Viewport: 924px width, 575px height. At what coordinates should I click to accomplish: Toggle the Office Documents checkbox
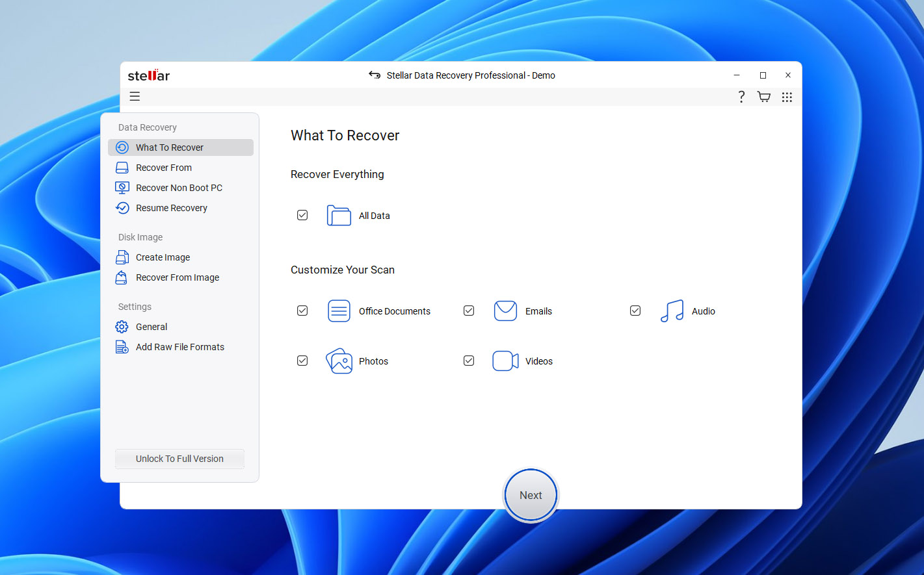(x=302, y=311)
